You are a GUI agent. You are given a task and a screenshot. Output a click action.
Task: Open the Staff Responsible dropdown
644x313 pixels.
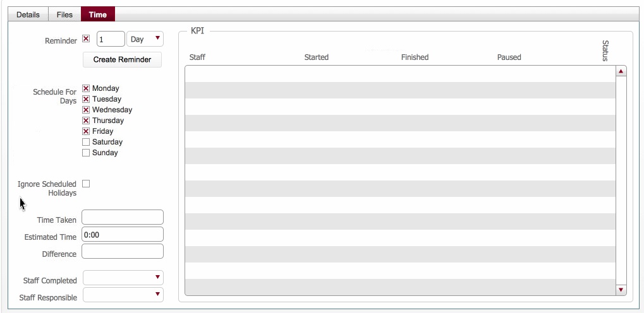[x=123, y=295]
